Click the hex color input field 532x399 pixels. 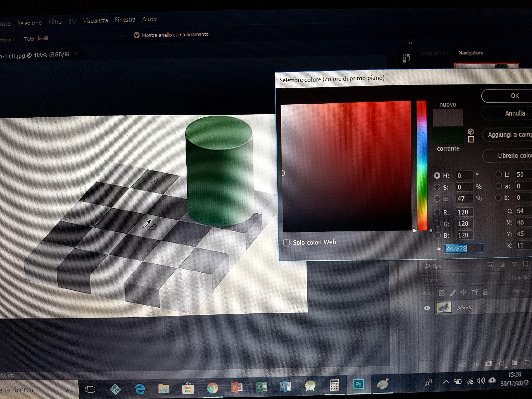(x=463, y=248)
